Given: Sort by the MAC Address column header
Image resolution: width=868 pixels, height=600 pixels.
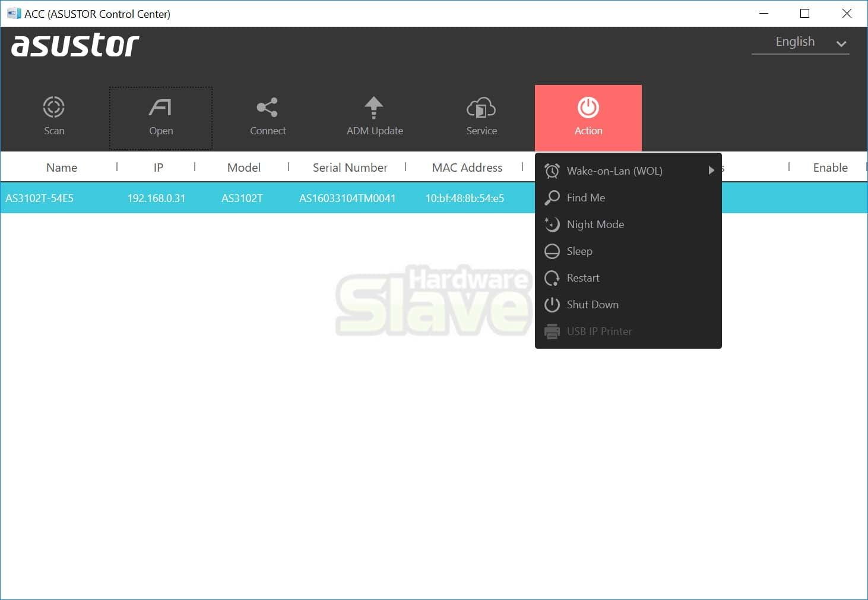Looking at the screenshot, I should tap(467, 168).
